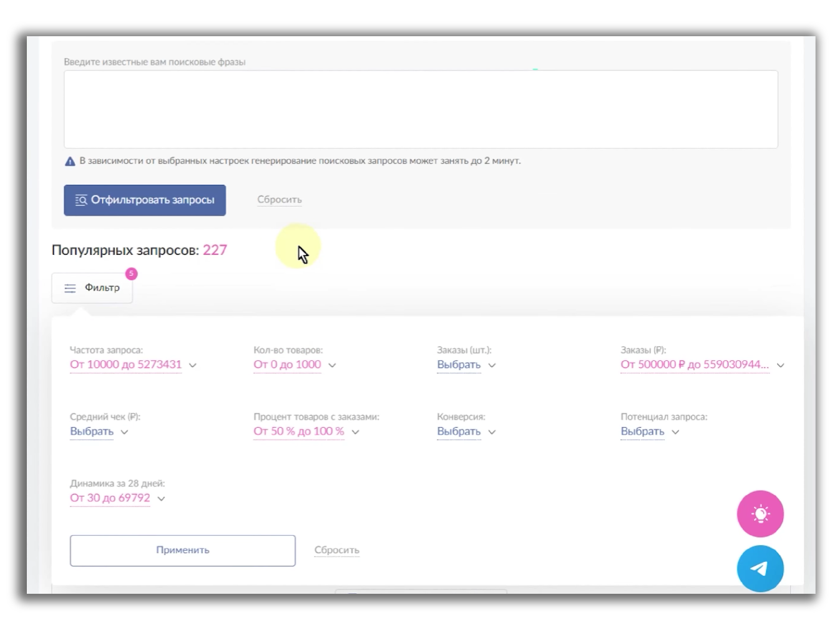Click the Фильтр hamburger lines icon

[70, 288]
